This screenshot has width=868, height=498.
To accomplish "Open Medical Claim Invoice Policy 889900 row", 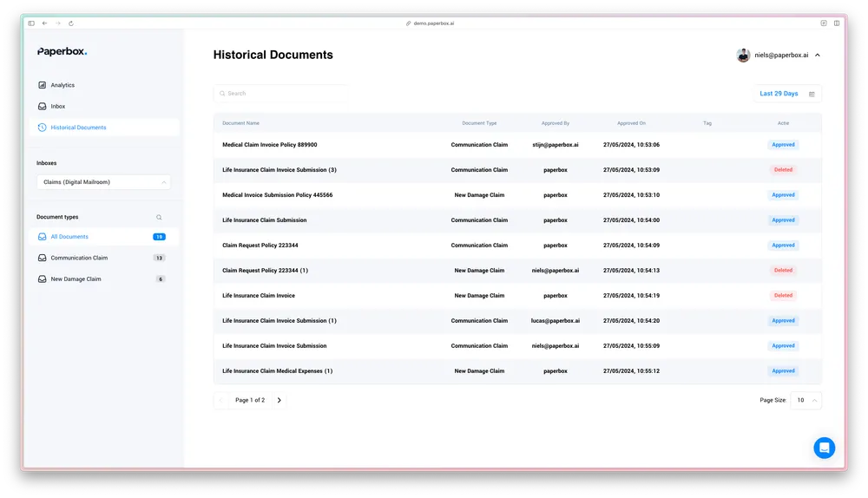I will pyautogui.click(x=270, y=145).
